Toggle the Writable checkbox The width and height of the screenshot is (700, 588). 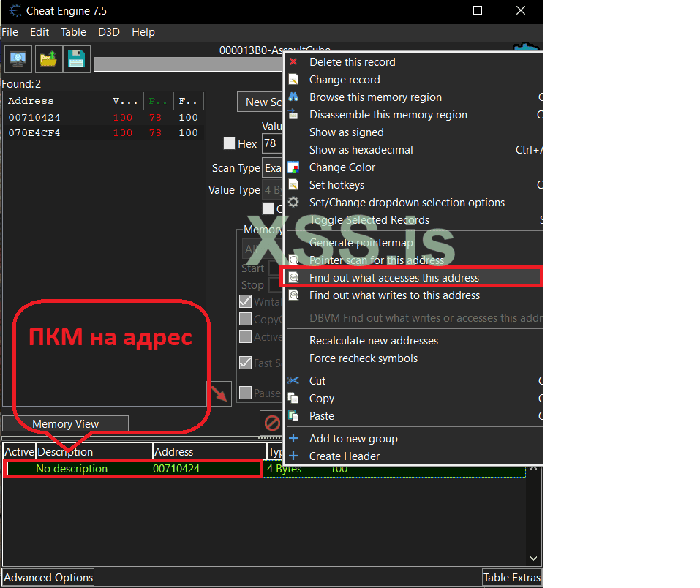[245, 301]
